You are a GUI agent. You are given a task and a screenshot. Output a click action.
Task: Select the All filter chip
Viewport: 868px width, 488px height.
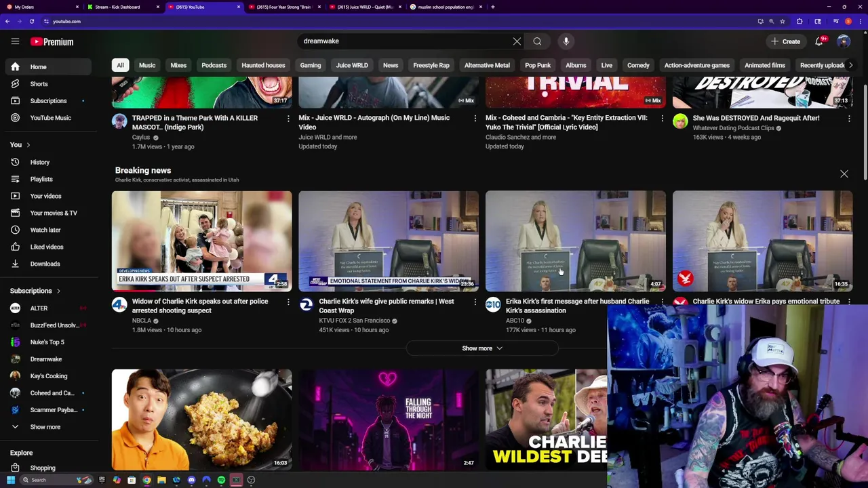pyautogui.click(x=120, y=65)
